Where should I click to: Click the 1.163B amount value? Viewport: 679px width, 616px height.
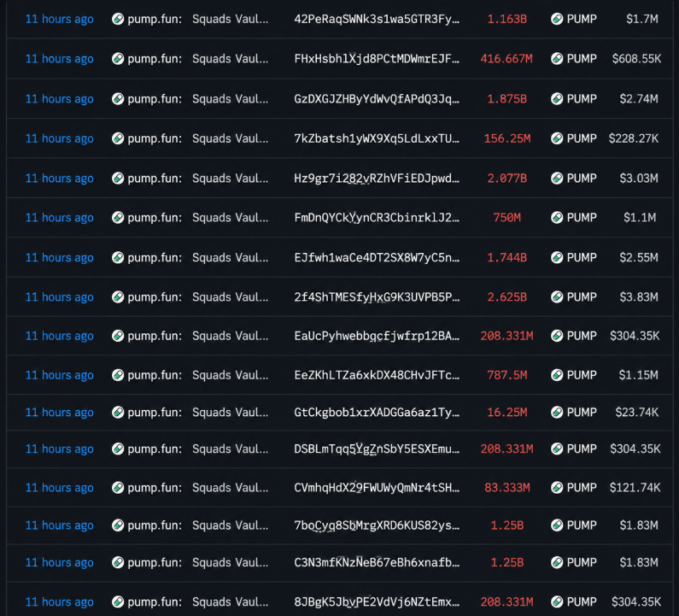pos(507,19)
